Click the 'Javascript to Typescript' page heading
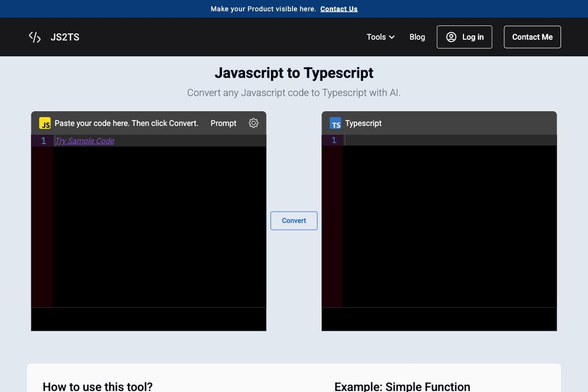Screen dimensions: 588x392 (x=293, y=73)
